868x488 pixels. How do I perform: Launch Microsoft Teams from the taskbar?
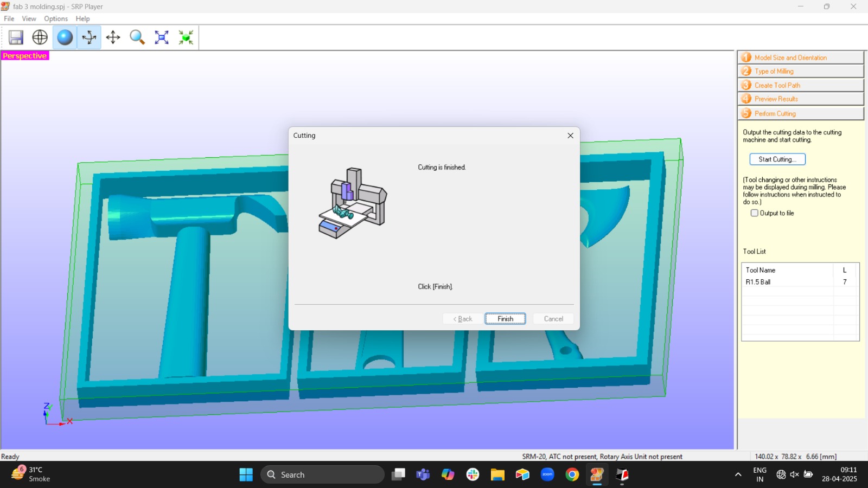(x=423, y=474)
